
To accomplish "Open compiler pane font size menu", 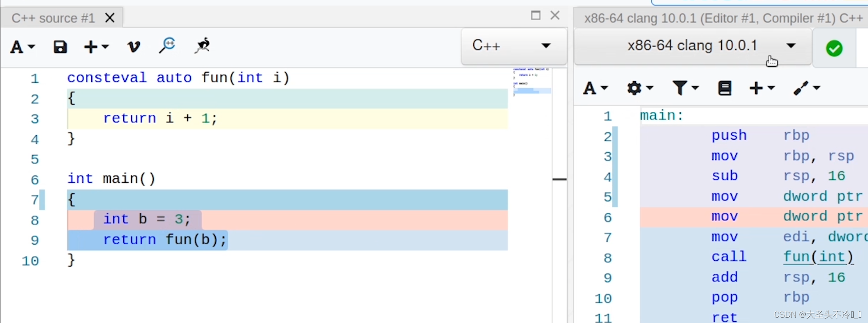I will point(596,88).
